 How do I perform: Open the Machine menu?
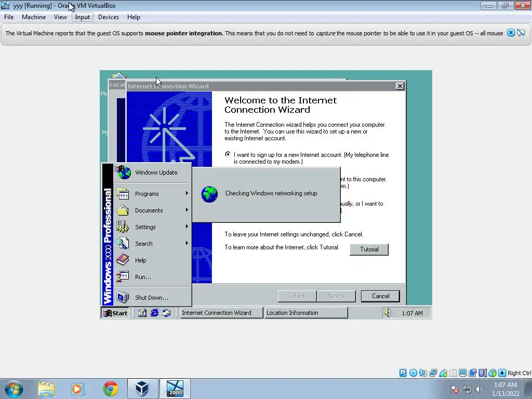coord(34,17)
